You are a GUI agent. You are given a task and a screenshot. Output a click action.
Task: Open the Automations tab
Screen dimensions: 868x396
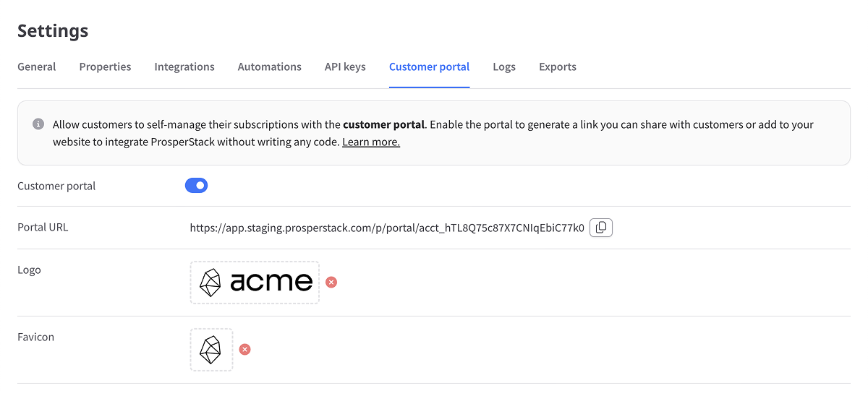270,66
